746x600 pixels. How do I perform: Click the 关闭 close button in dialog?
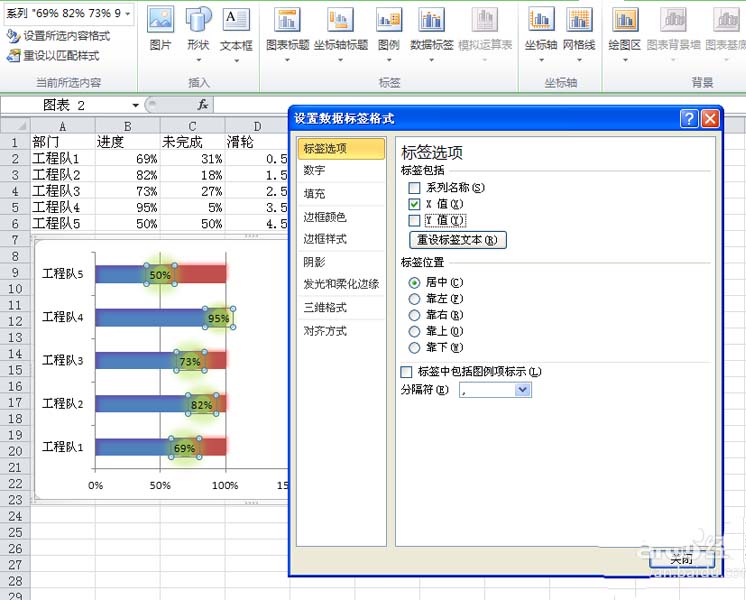click(x=682, y=558)
